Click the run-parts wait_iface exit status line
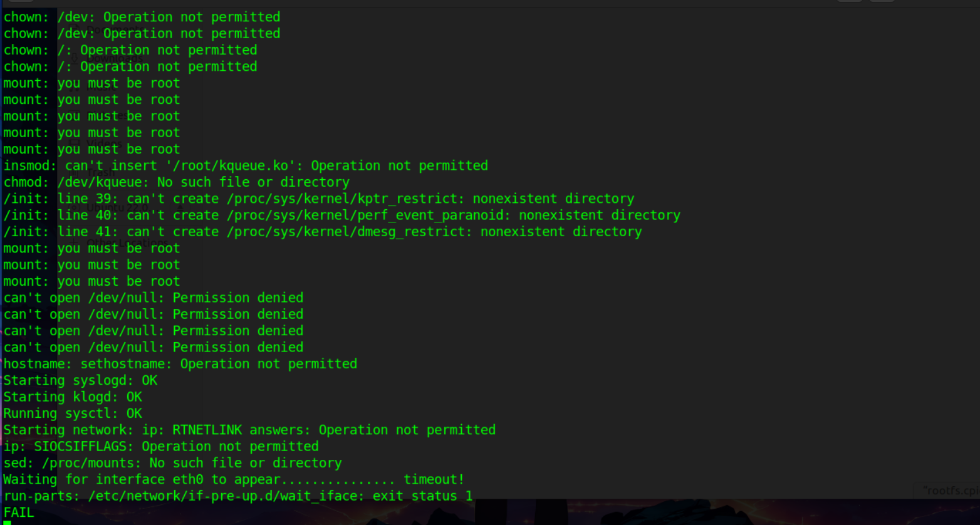Image resolution: width=980 pixels, height=525 pixels. (x=238, y=496)
